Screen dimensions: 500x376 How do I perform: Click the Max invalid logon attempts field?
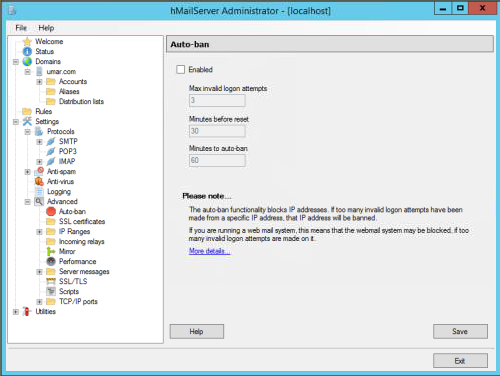click(217, 100)
